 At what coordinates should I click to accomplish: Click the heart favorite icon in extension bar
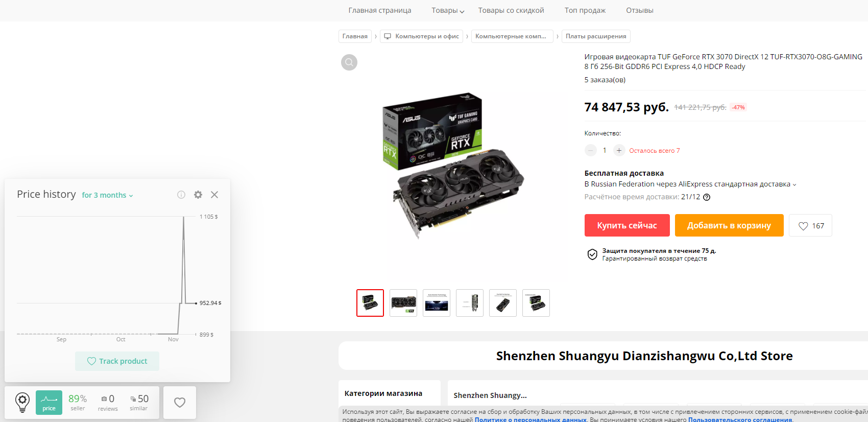180,403
